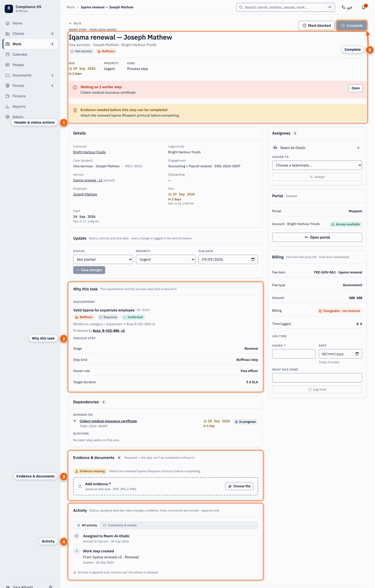Focus the What was done input field
This screenshot has width=375, height=588.
click(x=317, y=378)
